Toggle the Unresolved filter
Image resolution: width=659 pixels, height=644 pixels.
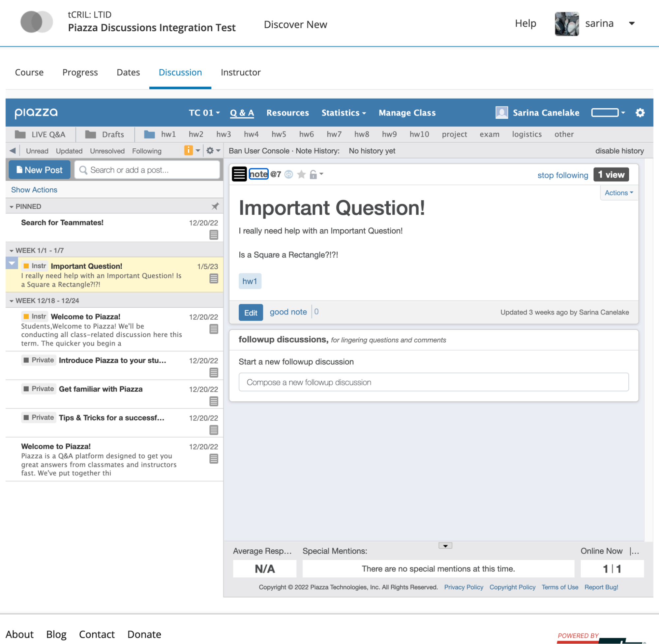tap(107, 151)
